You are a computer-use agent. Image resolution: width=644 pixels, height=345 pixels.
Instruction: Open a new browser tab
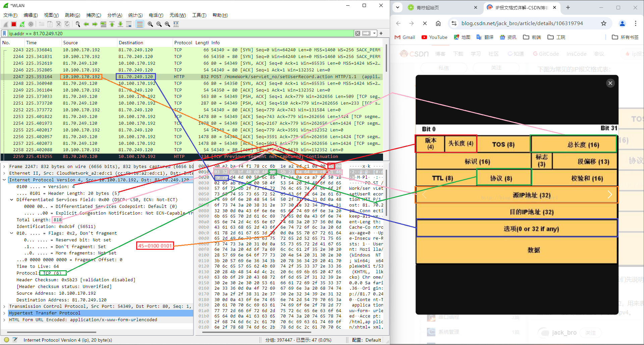pos(568,7)
